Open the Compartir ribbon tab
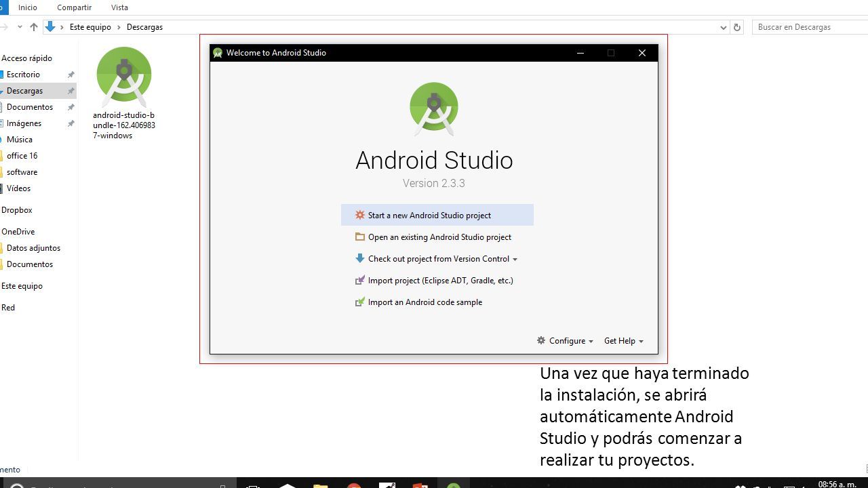Viewport: 868px width, 488px height. [x=74, y=7]
